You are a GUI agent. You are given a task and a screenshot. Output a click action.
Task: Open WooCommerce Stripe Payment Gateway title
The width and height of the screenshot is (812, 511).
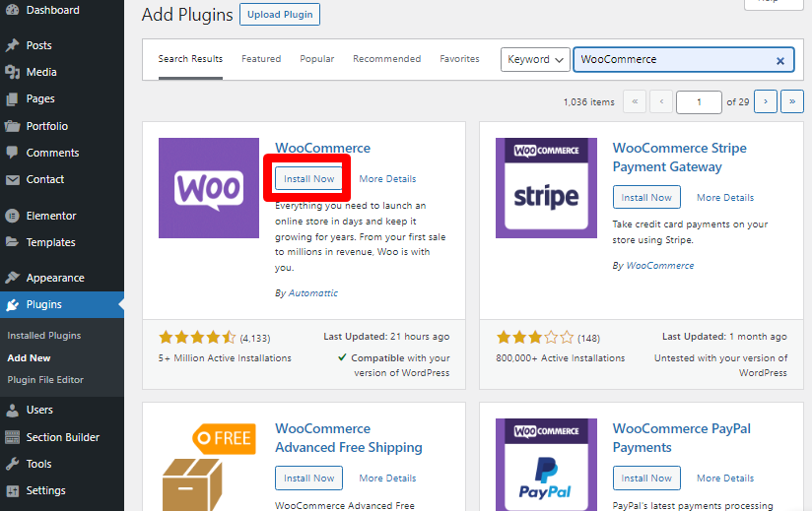pos(679,158)
